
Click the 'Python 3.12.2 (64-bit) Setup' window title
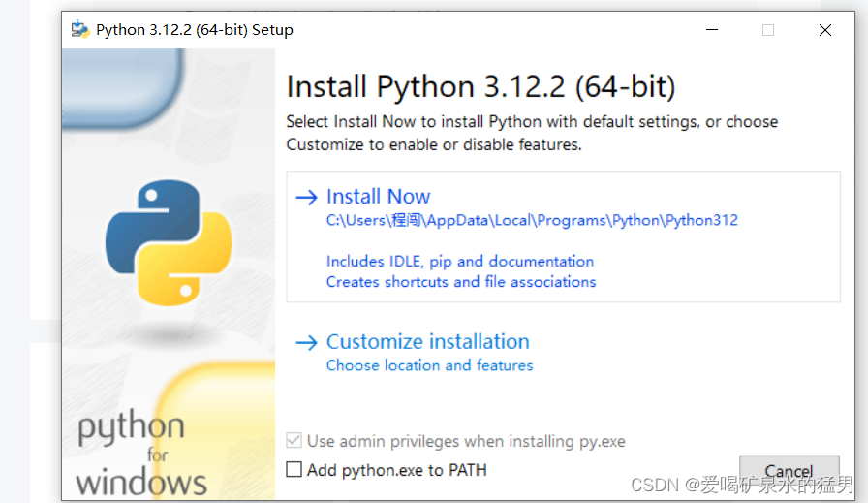click(195, 30)
